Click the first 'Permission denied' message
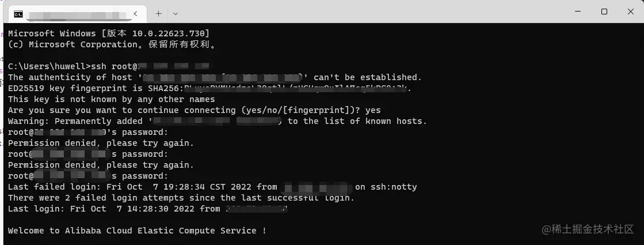The width and height of the screenshot is (644, 245). [101, 143]
